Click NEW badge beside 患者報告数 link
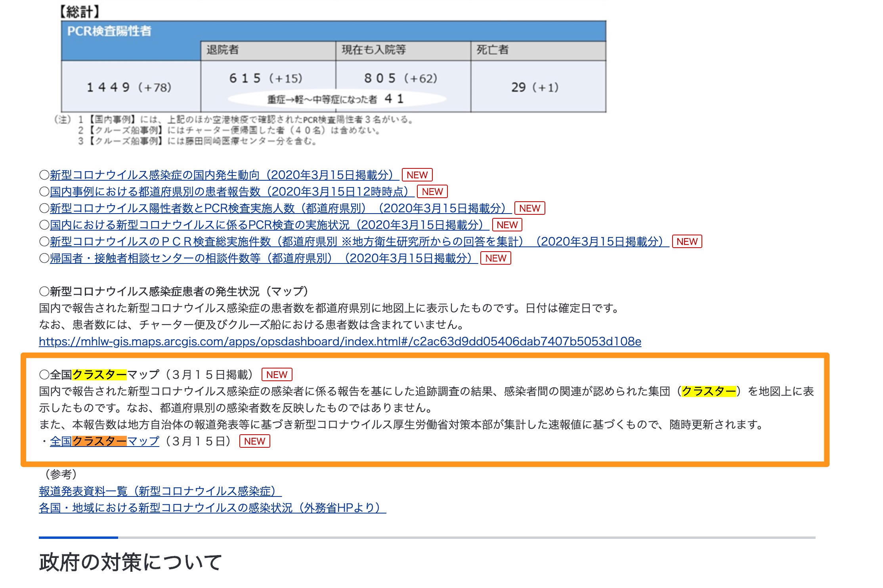 (432, 192)
